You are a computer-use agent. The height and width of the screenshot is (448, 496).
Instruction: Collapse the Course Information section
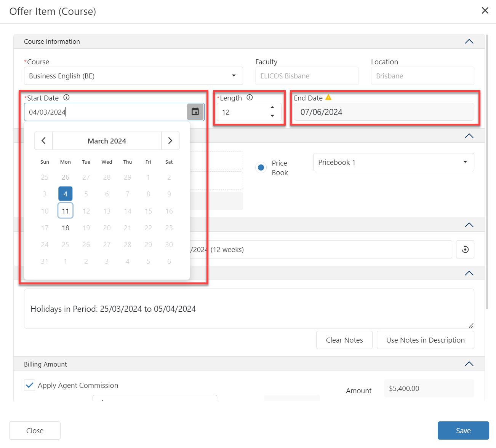[469, 41]
